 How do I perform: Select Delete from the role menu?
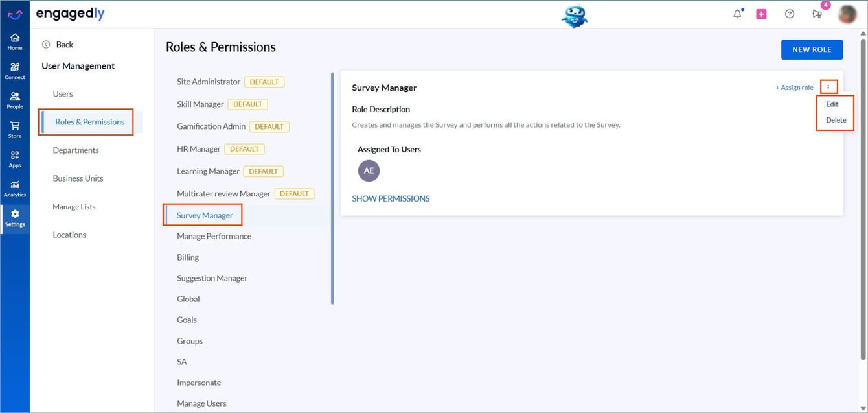click(836, 120)
